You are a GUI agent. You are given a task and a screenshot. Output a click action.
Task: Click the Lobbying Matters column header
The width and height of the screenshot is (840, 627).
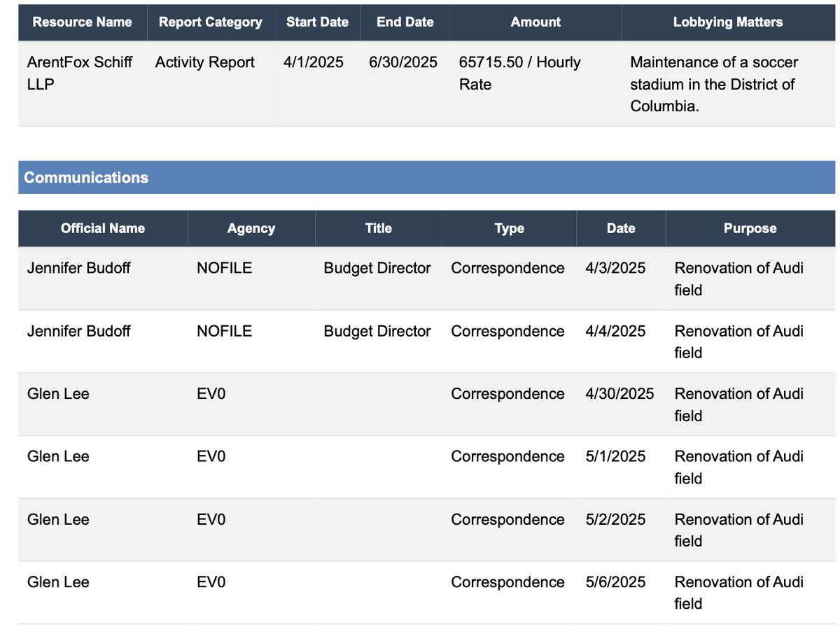728,22
